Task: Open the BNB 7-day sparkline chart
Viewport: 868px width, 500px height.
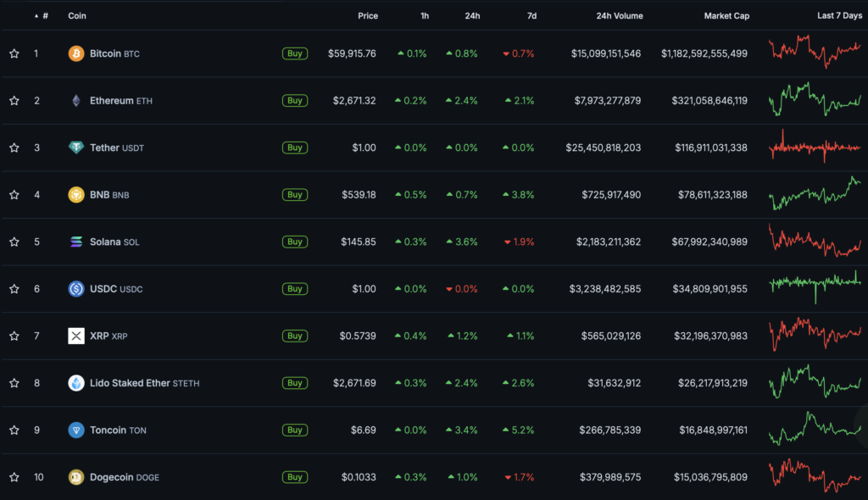Action: (x=814, y=194)
